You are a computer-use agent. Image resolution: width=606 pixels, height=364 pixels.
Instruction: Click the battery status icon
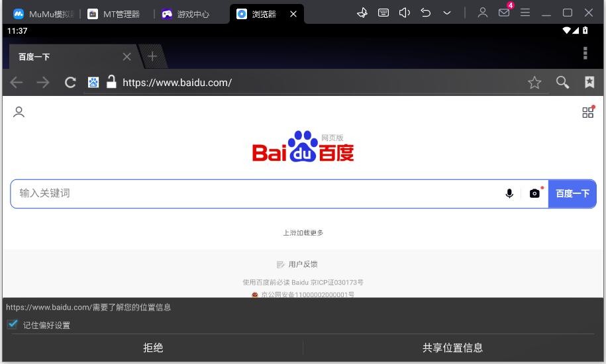[x=585, y=30]
